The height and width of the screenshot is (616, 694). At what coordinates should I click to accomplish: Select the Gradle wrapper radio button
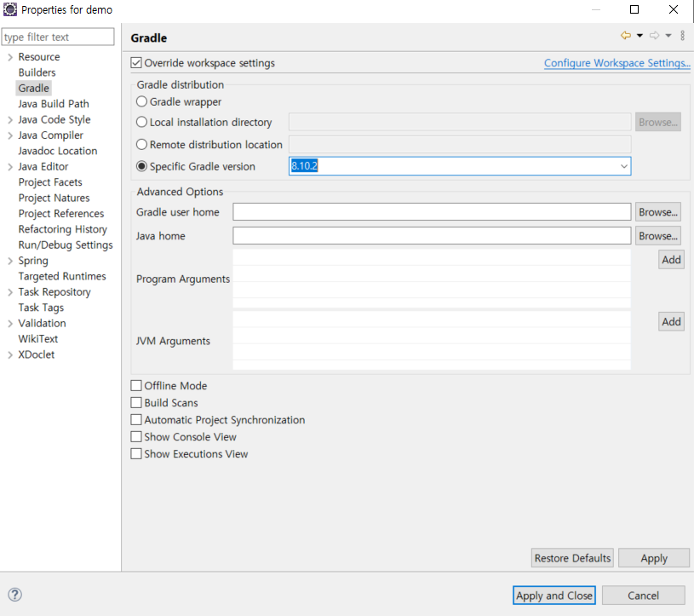141,101
